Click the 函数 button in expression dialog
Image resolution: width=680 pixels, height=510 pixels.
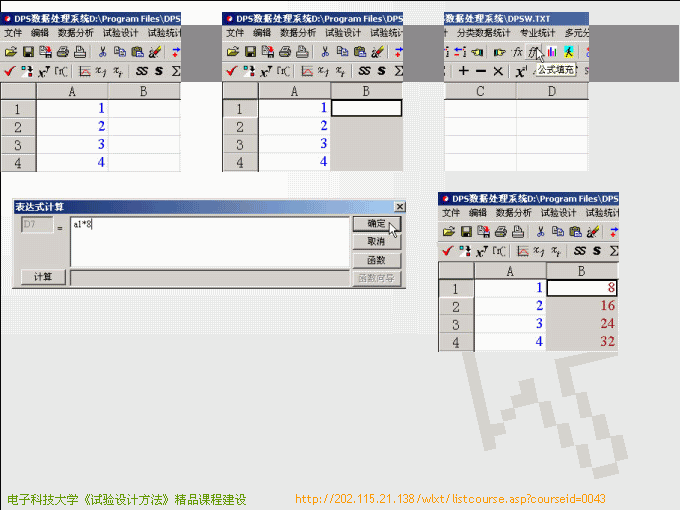(x=376, y=260)
